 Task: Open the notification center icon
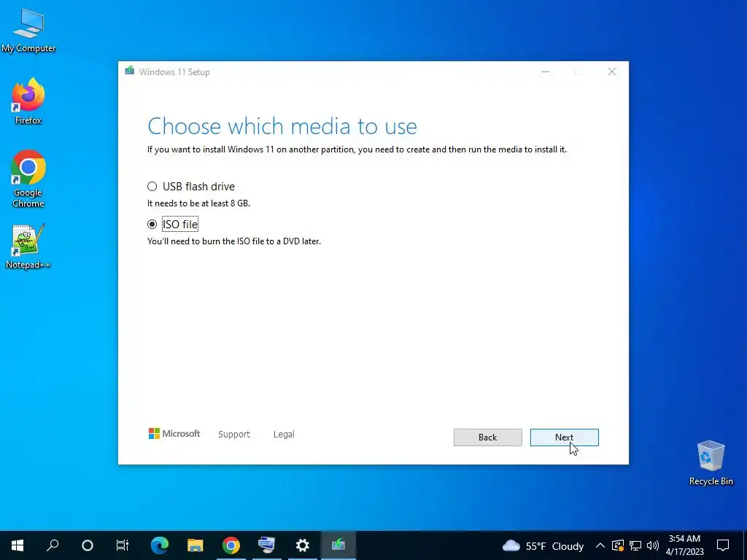pos(723,545)
